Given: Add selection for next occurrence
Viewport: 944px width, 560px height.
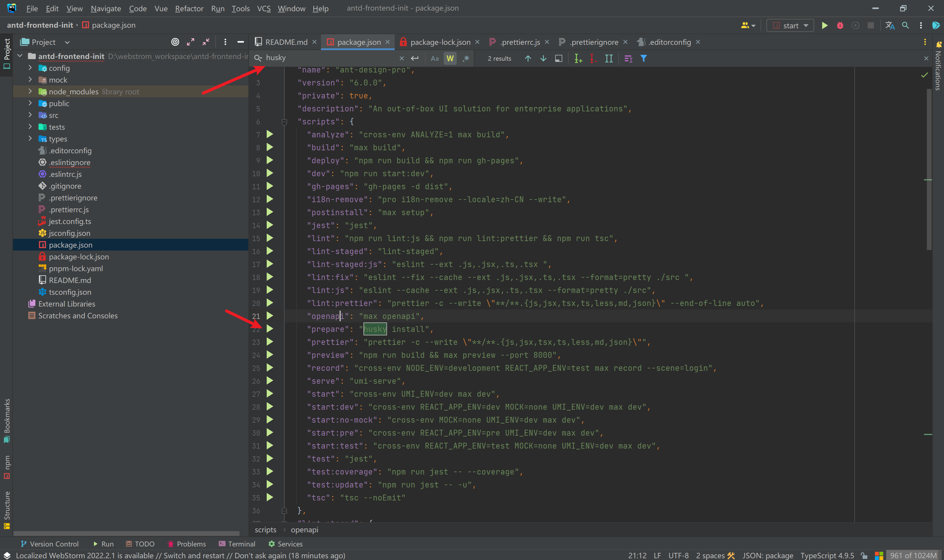Looking at the screenshot, I should (x=578, y=58).
